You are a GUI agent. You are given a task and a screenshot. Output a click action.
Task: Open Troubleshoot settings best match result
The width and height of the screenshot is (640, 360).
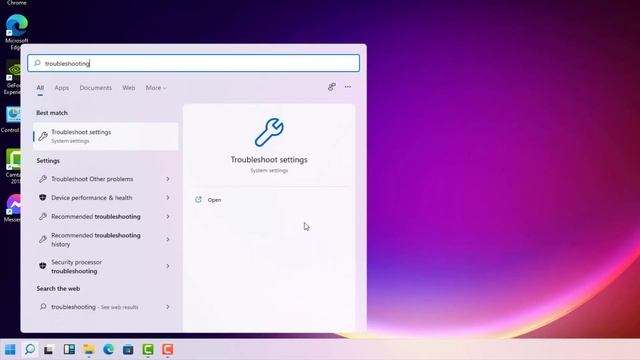(106, 136)
